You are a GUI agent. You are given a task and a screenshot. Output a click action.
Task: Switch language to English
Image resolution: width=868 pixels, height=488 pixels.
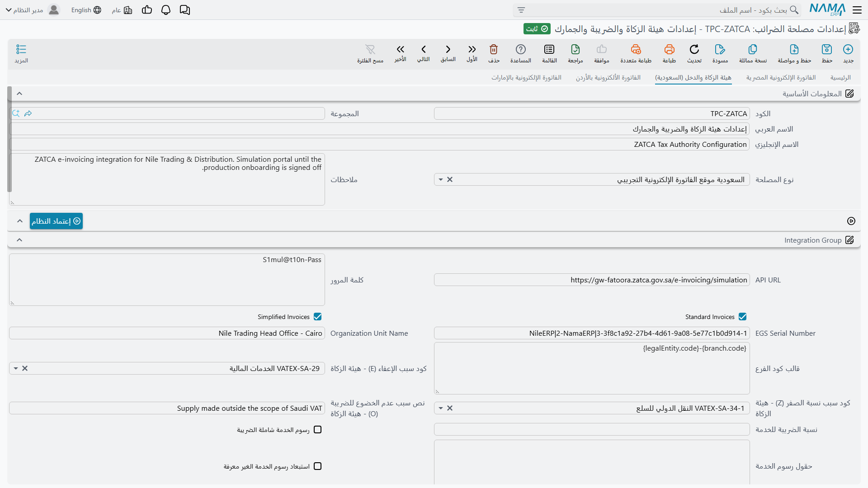[x=86, y=10]
